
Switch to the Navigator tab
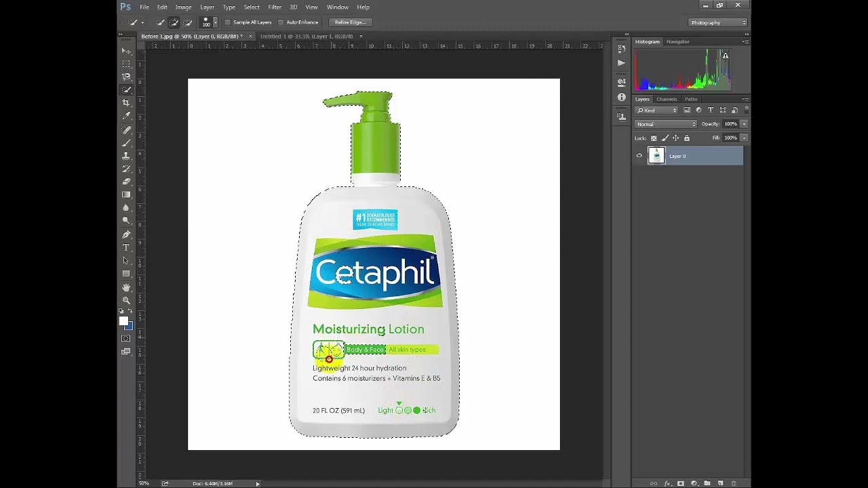click(677, 41)
